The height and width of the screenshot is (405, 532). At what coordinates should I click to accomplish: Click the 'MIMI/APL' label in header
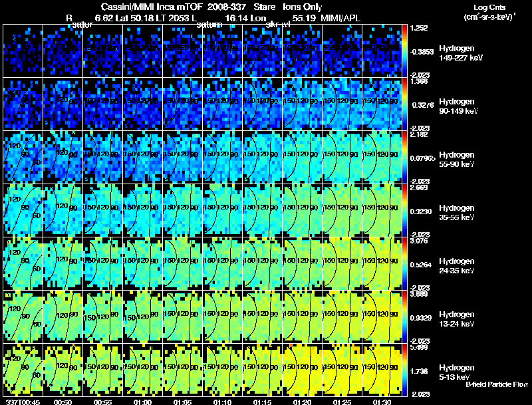point(340,18)
